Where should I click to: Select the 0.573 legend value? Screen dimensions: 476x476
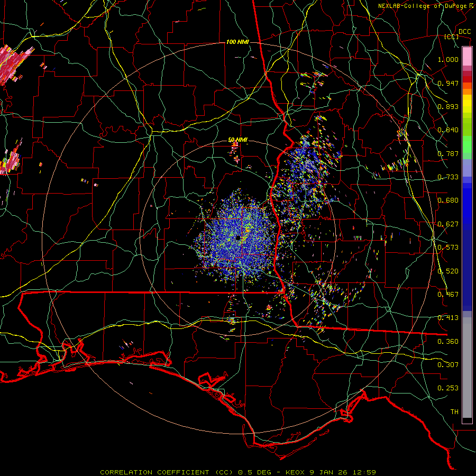[448, 248]
